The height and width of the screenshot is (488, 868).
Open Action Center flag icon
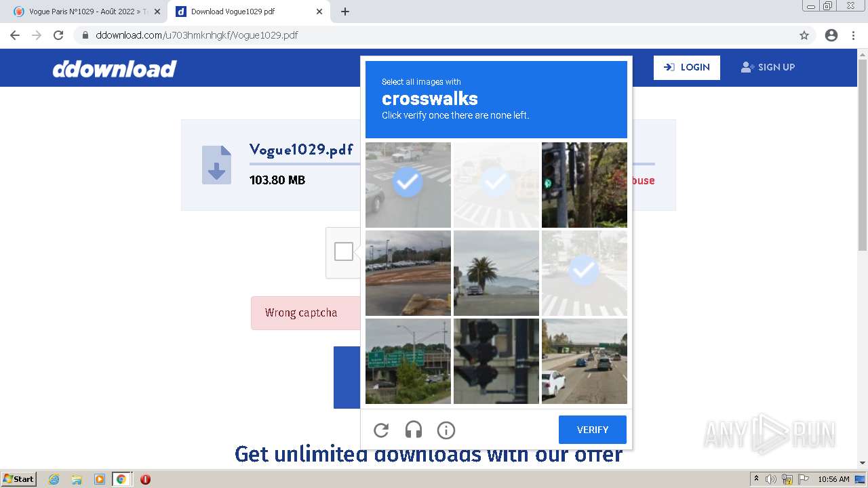coord(803,479)
